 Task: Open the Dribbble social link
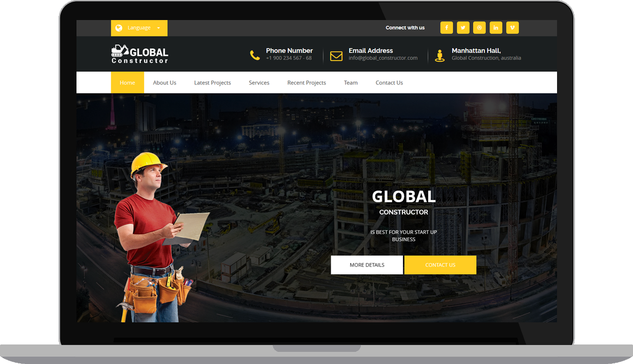[x=479, y=27]
